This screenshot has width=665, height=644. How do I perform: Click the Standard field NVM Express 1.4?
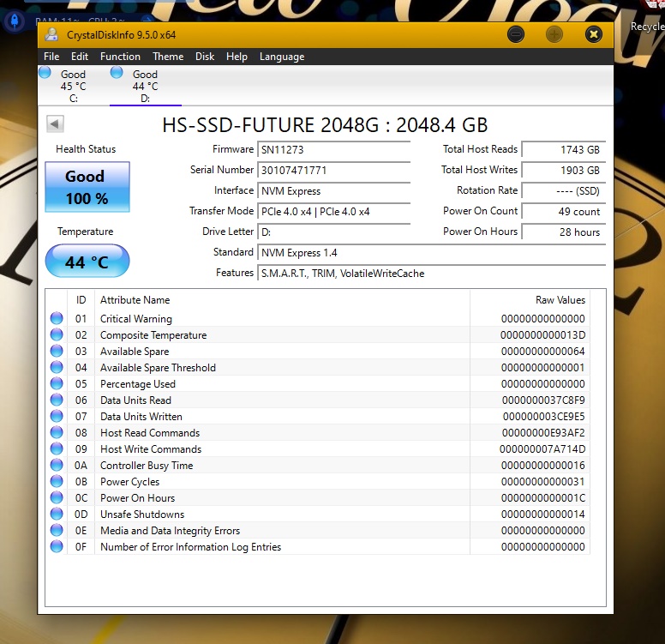tap(431, 253)
